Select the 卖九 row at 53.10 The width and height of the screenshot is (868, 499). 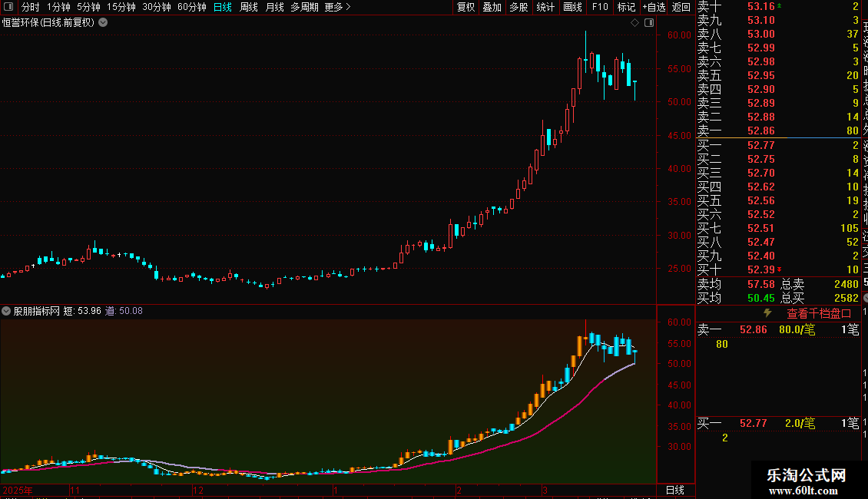(778, 20)
